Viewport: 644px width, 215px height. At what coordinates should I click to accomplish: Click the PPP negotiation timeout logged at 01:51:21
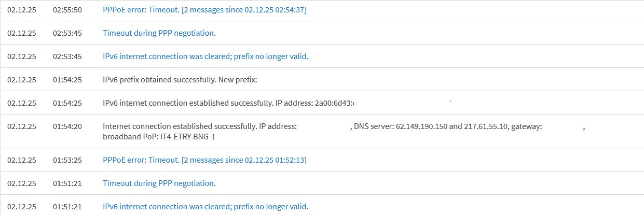coord(159,183)
